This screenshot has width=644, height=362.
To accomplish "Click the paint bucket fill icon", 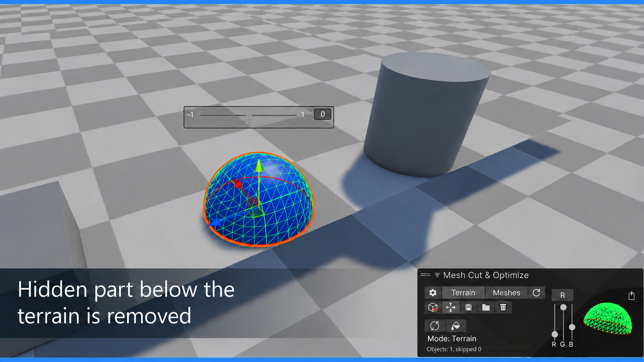I will (x=456, y=326).
